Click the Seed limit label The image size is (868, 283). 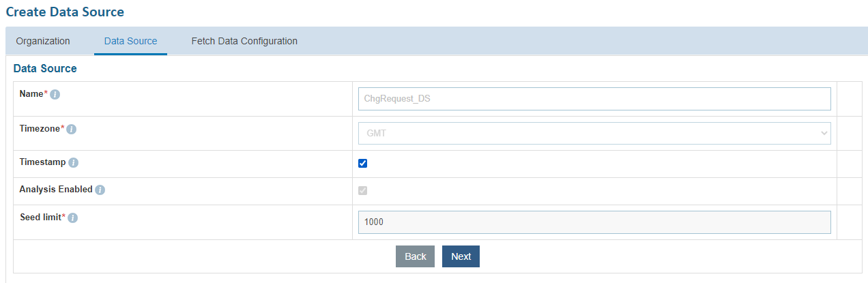[x=40, y=217]
